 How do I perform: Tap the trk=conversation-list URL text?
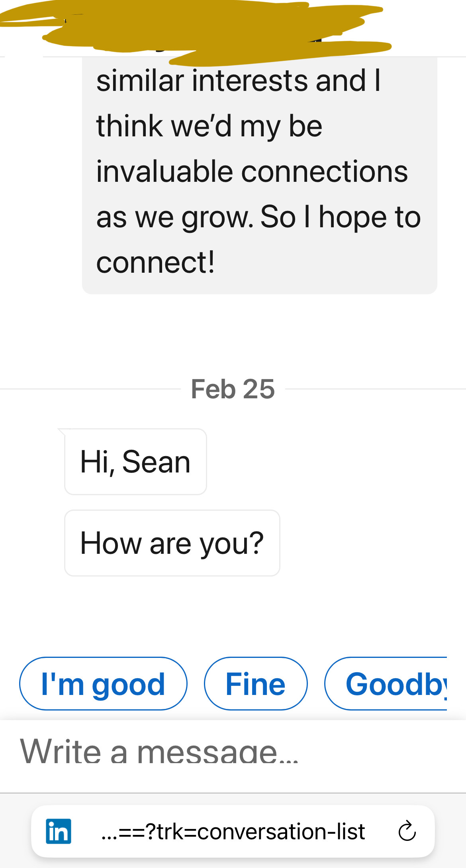(x=233, y=831)
